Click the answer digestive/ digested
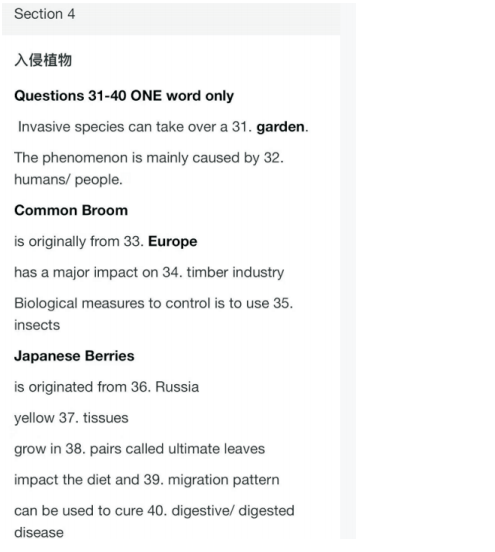This screenshot has width=495, height=552. coord(233,511)
